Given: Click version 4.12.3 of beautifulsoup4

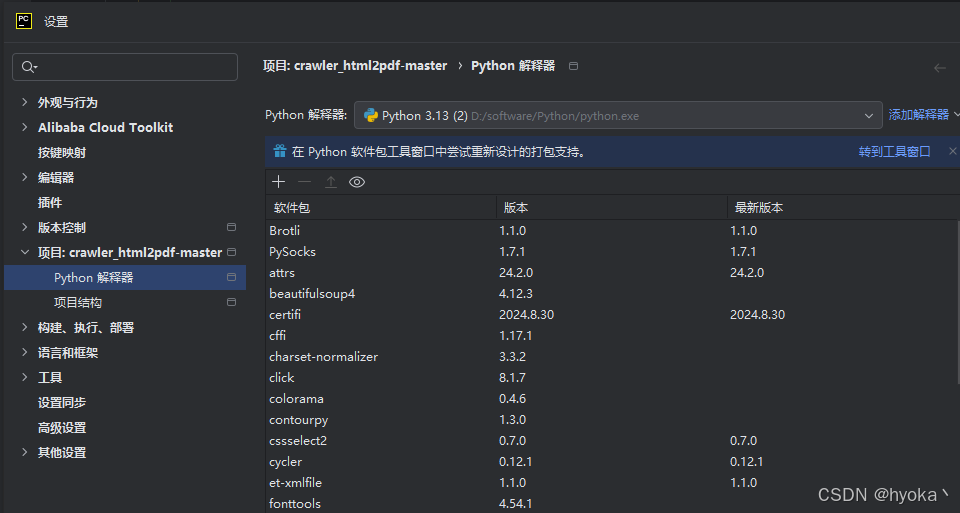Looking at the screenshot, I should point(516,294).
